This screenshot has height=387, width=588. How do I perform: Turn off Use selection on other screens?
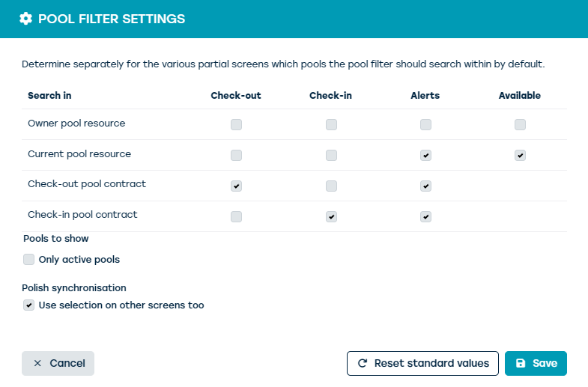coord(29,305)
